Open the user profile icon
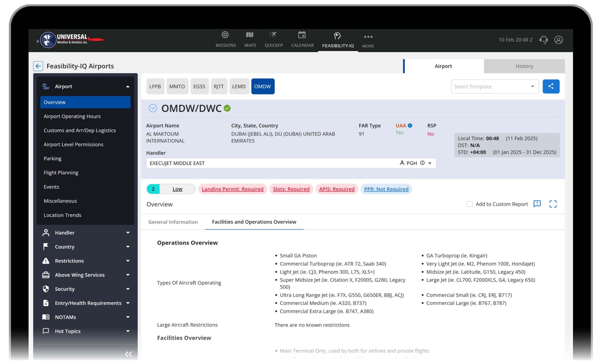The image size is (603, 364). point(558,40)
